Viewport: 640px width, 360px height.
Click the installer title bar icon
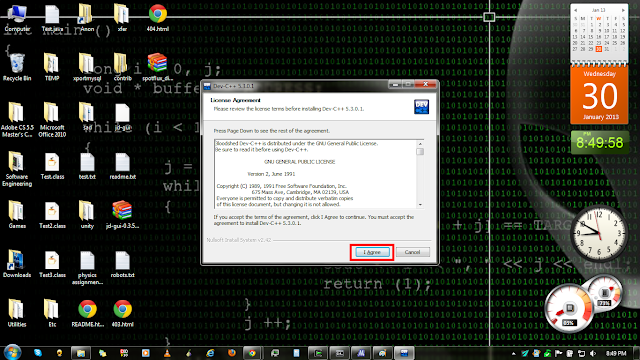207,86
